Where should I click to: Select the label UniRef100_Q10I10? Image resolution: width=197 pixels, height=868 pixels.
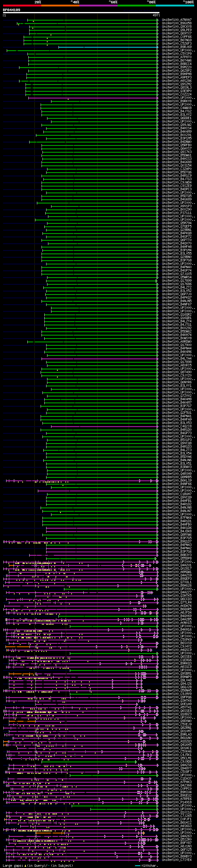pos(177,812)
